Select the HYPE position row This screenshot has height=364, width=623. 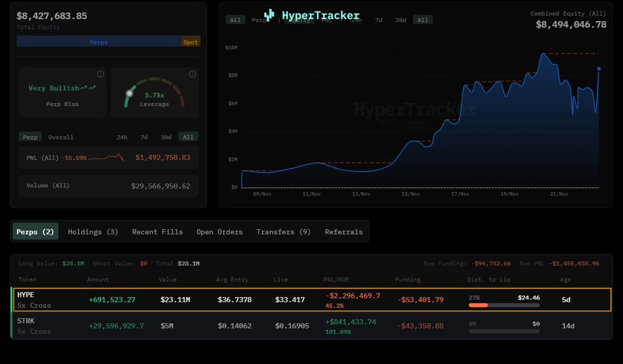(x=310, y=300)
